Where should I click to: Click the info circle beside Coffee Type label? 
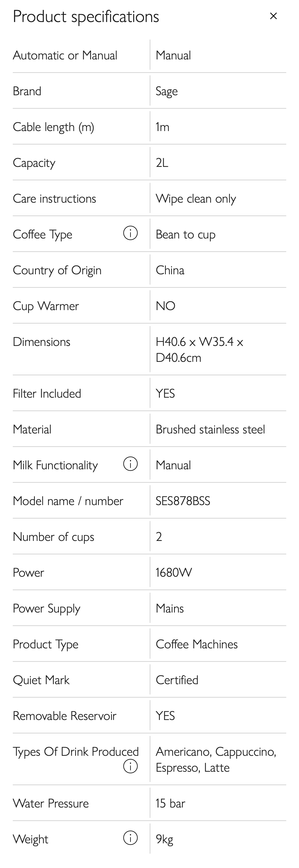click(130, 233)
